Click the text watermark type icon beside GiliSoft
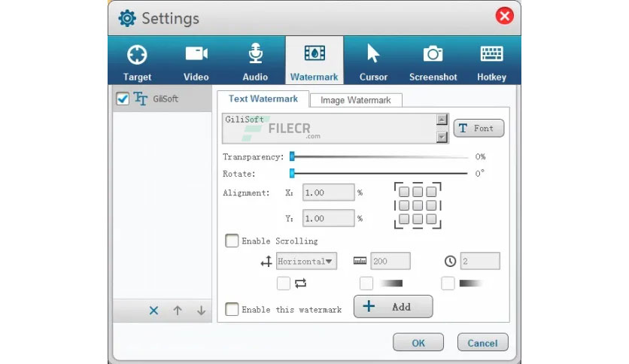Viewport: 629px width, 364px height. [141, 99]
